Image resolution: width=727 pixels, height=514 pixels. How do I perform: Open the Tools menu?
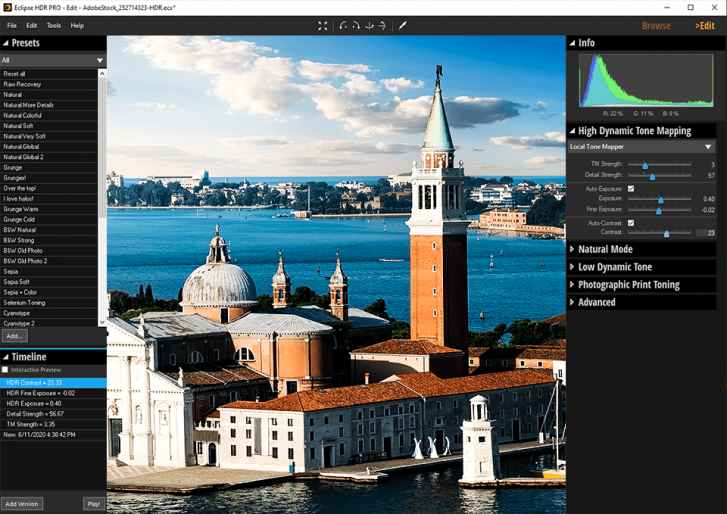click(53, 25)
